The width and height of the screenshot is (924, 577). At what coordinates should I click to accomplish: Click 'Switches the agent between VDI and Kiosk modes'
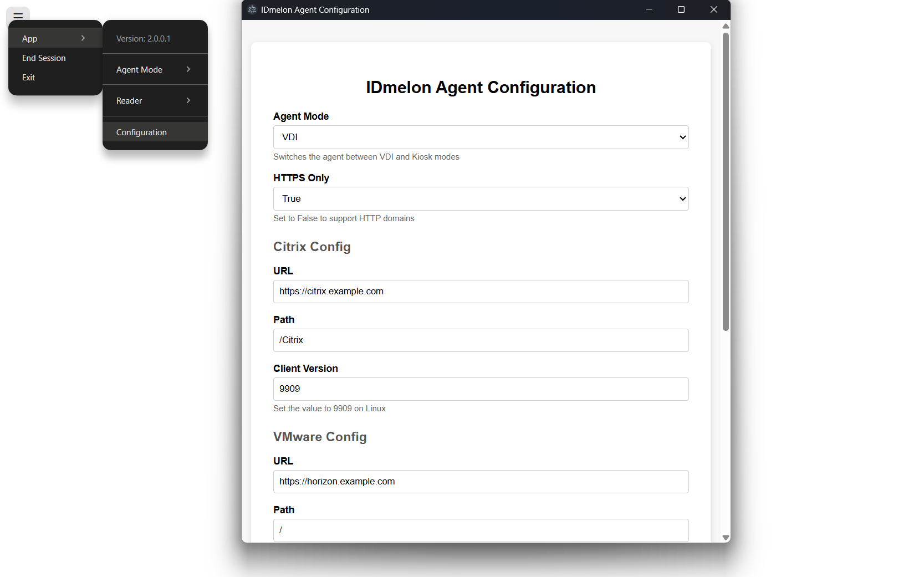pyautogui.click(x=366, y=157)
